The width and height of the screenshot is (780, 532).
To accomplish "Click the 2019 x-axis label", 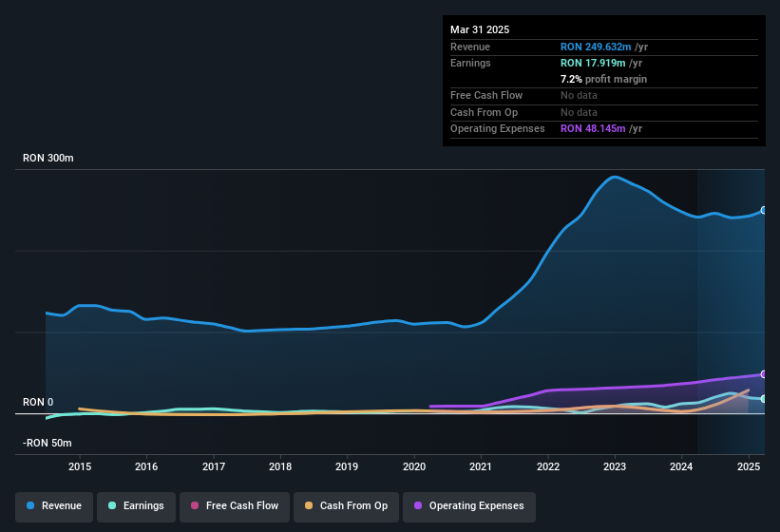I will tap(347, 466).
